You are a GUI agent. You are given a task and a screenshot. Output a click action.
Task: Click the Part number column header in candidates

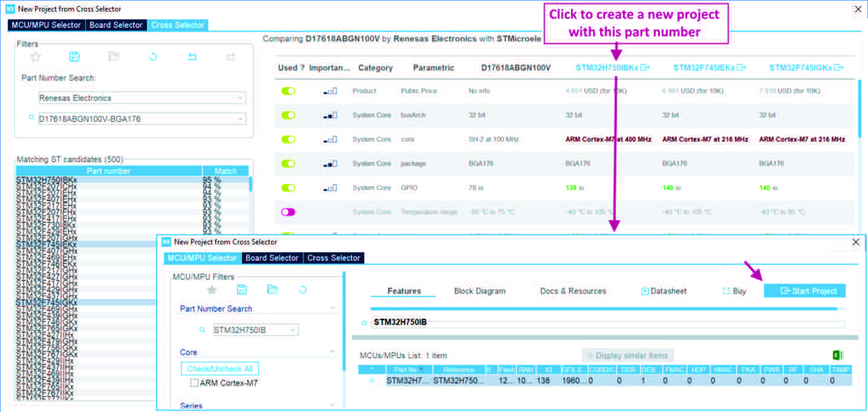[109, 171]
